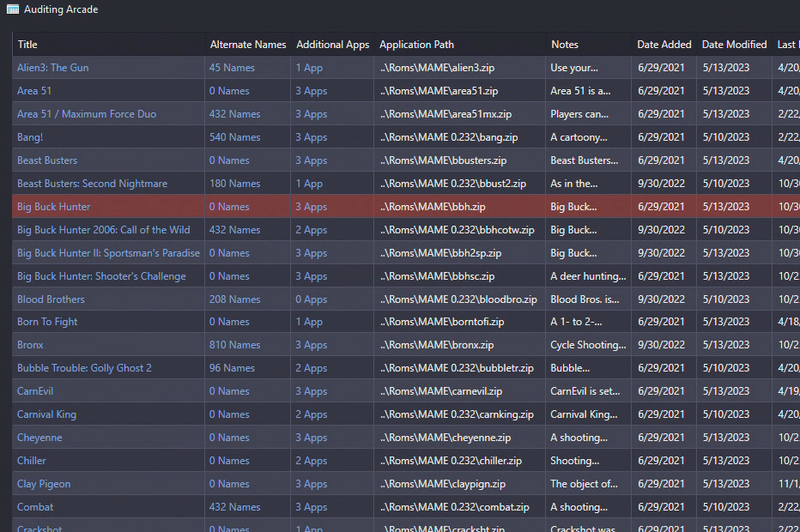Choose Big Buck Hunter: Shooter's Challenge title
The image size is (800, 532).
(x=101, y=276)
